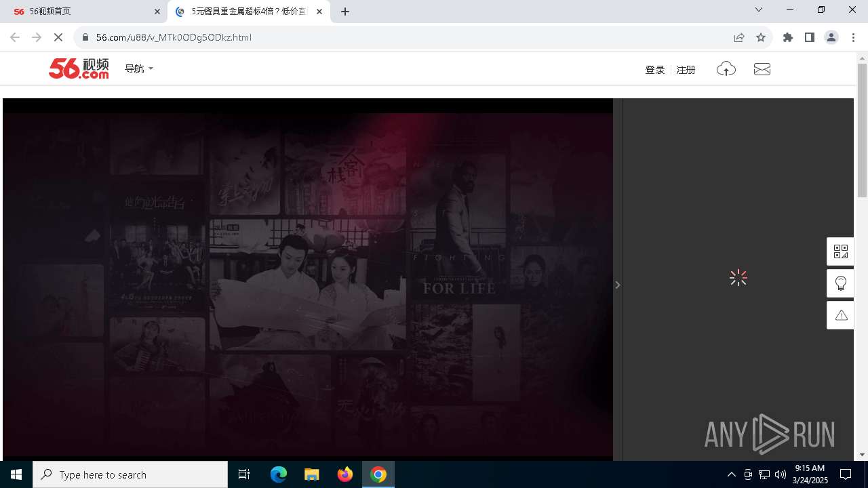The image size is (868, 488).
Task: Click the video player area
Action: pyautogui.click(x=308, y=279)
